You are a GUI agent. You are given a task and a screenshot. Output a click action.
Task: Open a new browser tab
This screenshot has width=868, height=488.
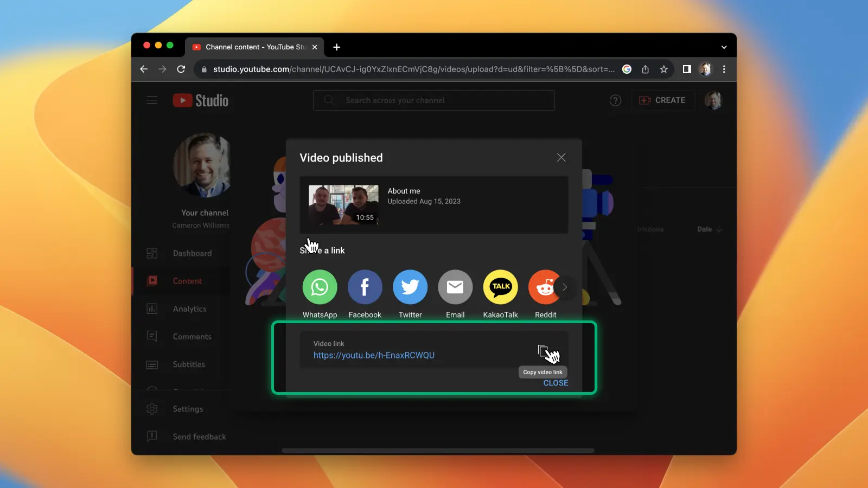point(336,47)
